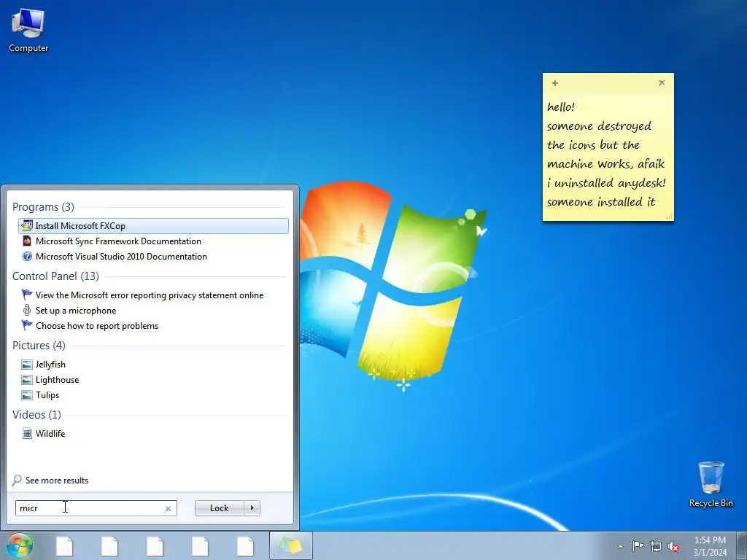This screenshot has height=560, width=747.
Task: Click the third blank taskbar icon
Action: (155, 546)
